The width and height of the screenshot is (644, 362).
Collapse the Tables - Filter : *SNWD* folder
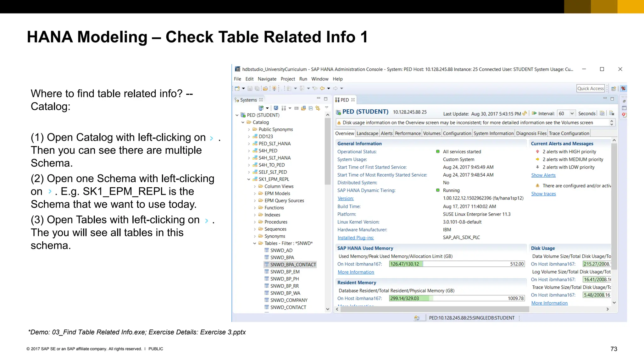coord(255,244)
